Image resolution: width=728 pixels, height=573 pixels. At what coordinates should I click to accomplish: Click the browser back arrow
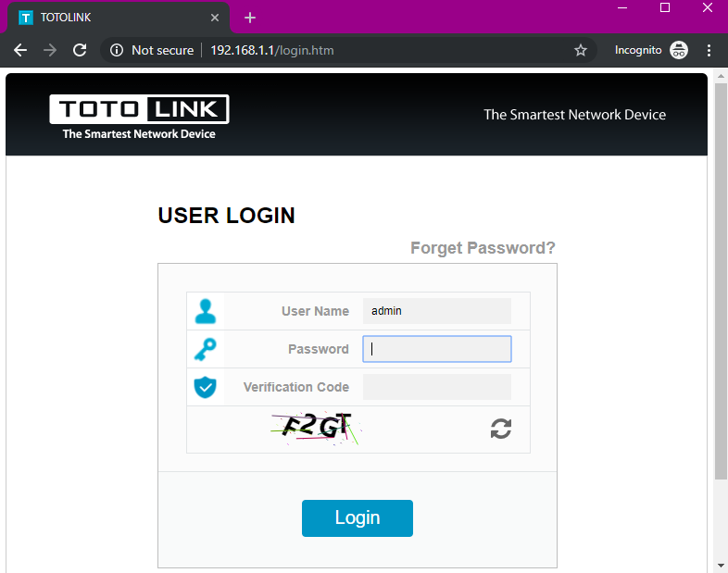click(20, 50)
